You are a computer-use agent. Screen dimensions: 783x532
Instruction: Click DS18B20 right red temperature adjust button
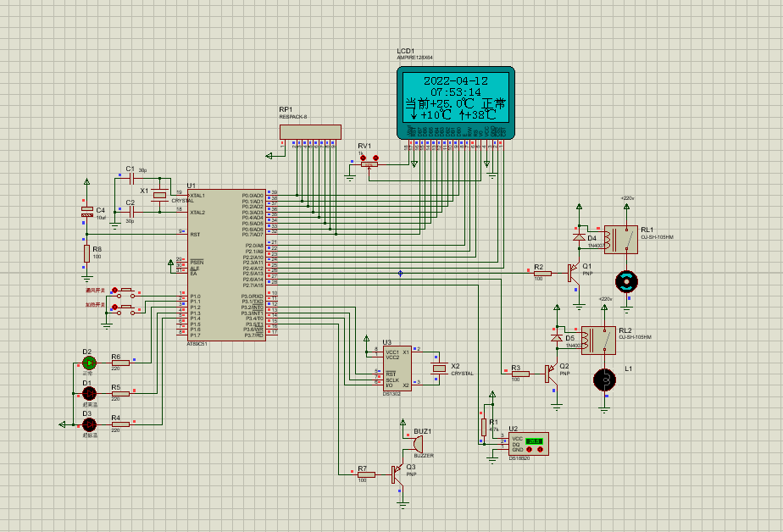click(540, 450)
